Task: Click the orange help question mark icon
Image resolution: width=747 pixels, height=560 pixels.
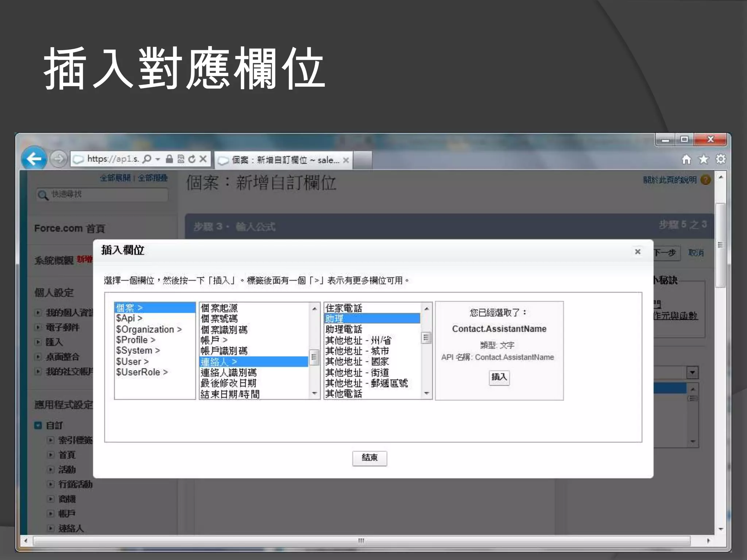Action: (x=706, y=180)
